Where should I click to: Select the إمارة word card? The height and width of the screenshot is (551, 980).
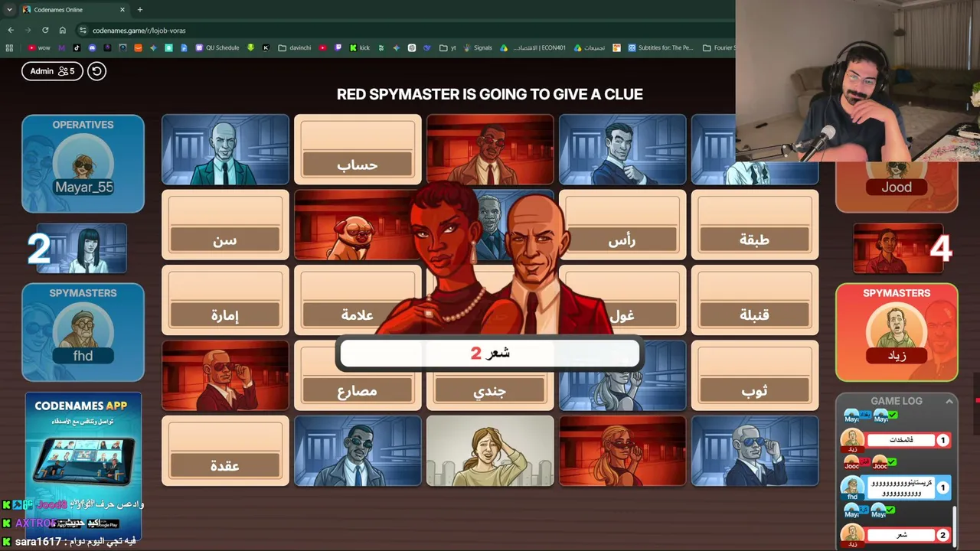pos(225,300)
